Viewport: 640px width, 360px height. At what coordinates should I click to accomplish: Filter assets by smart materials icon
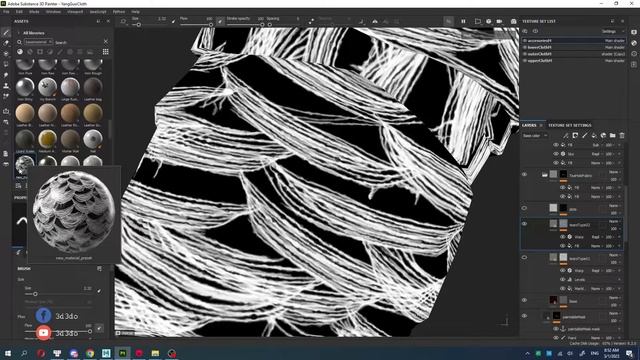point(30,52)
